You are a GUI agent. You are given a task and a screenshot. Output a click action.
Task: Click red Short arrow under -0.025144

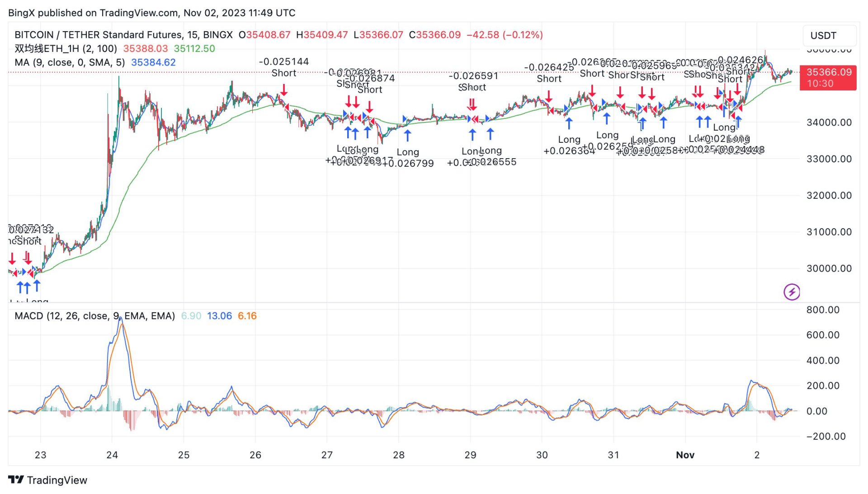(x=283, y=90)
